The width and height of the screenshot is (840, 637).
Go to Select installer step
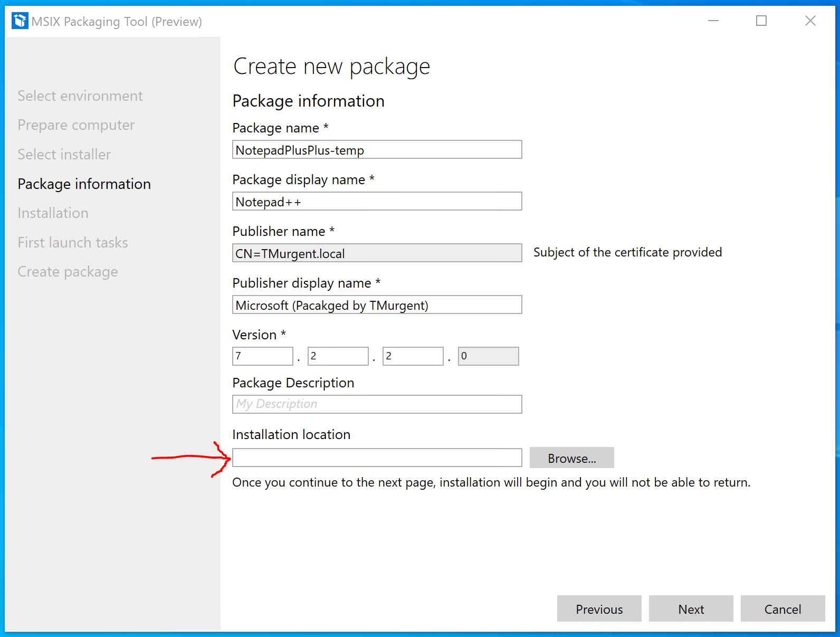click(x=64, y=154)
